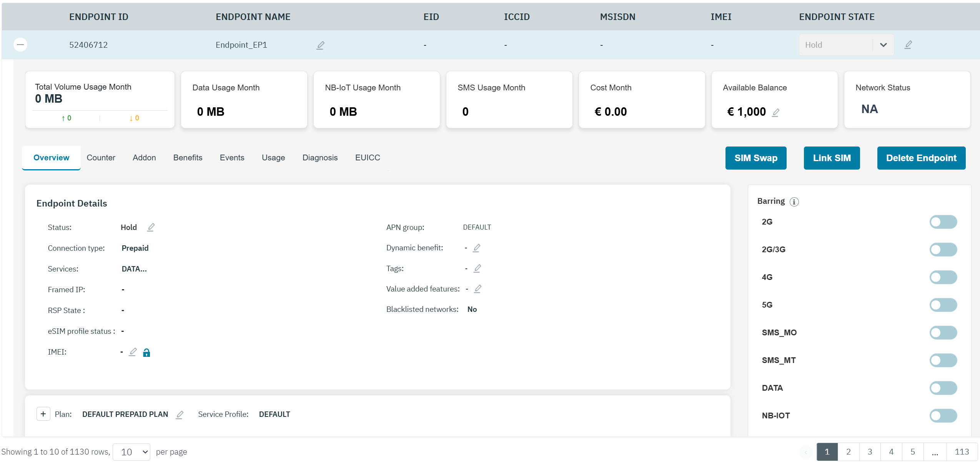Viewport: 980px width, 463px height.
Task: Edit the Available Balance amount
Action: pyautogui.click(x=775, y=112)
